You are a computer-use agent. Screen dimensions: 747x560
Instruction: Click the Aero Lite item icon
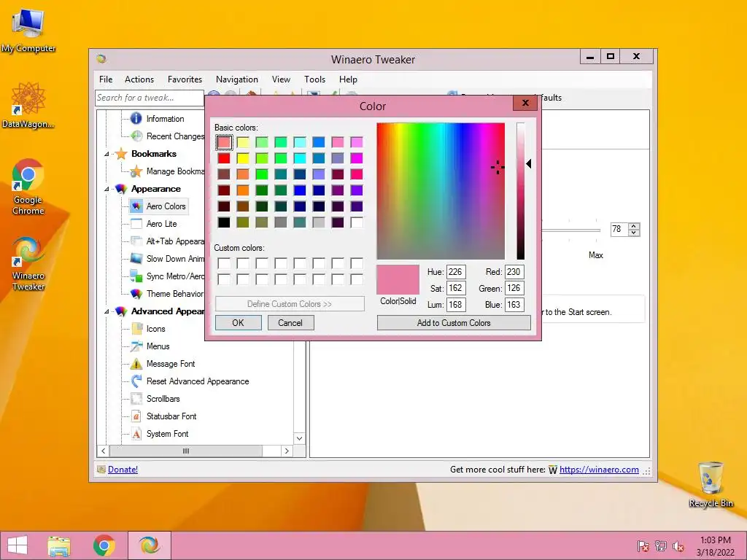[x=136, y=223]
